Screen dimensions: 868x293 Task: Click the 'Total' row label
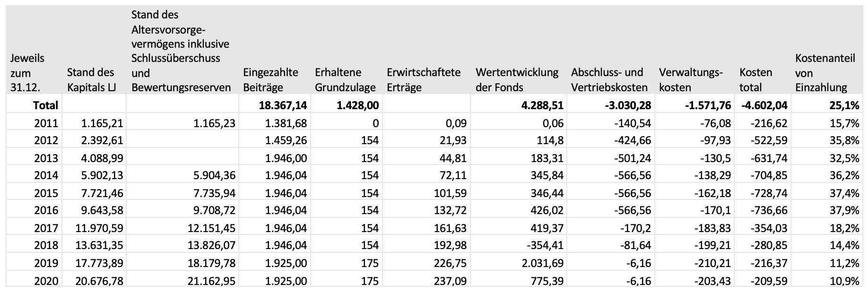click(46, 105)
